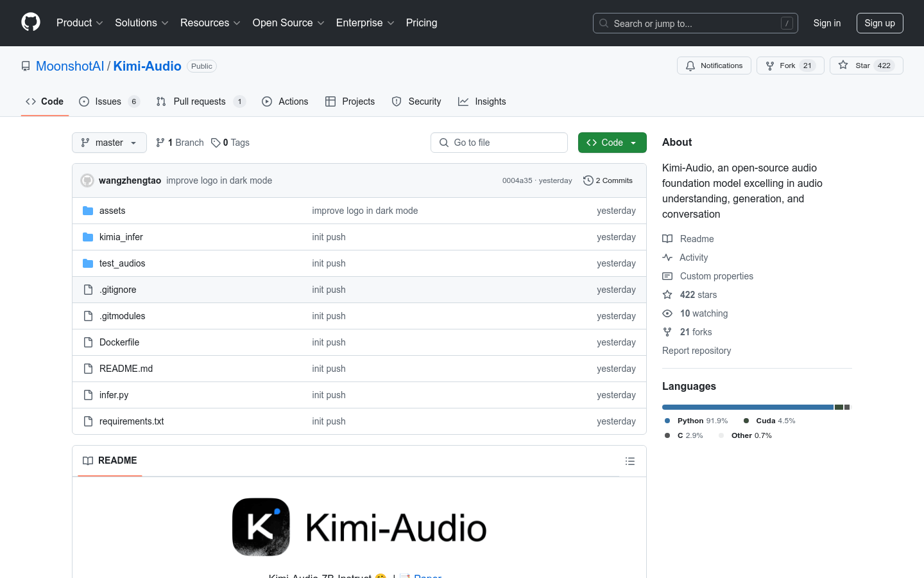Open the Dockerfile file name
The width and height of the screenshot is (924, 578).
pyautogui.click(x=119, y=342)
